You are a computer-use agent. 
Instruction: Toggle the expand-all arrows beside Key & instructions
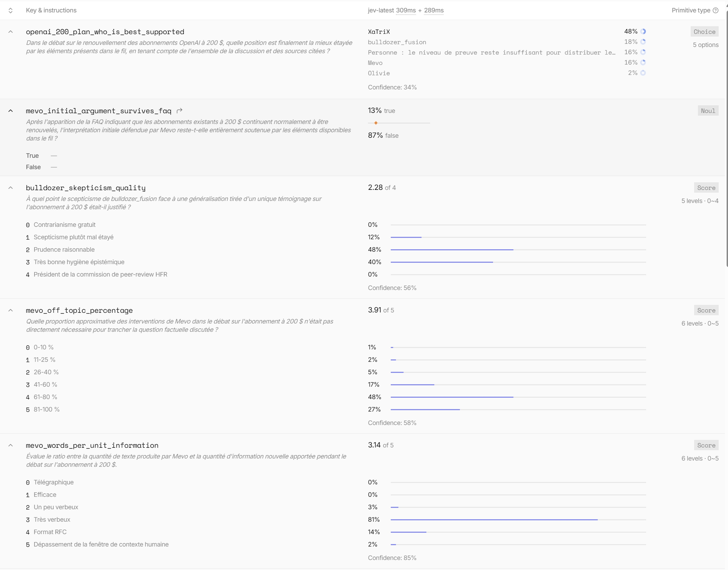[x=11, y=10]
